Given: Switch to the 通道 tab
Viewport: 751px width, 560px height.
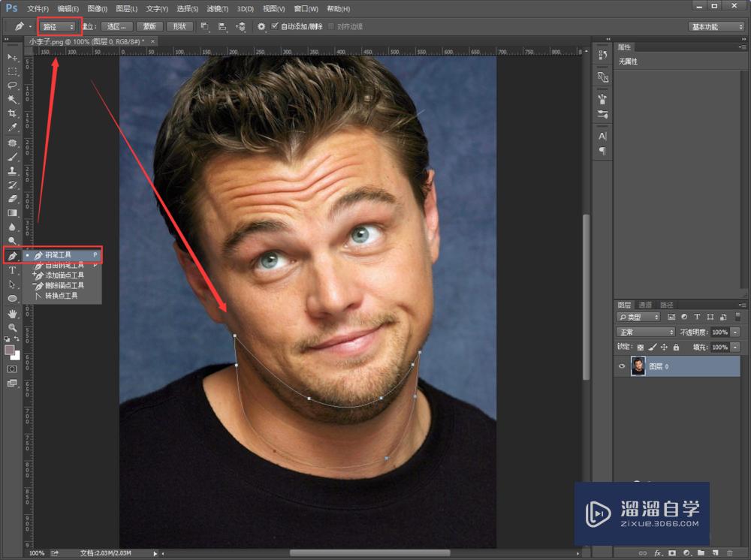Looking at the screenshot, I should tap(645, 305).
